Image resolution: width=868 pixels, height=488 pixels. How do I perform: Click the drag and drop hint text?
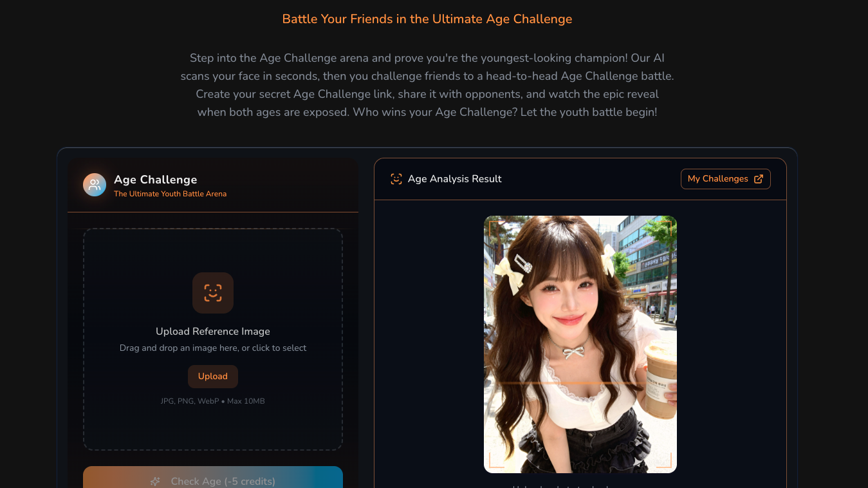(213, 348)
